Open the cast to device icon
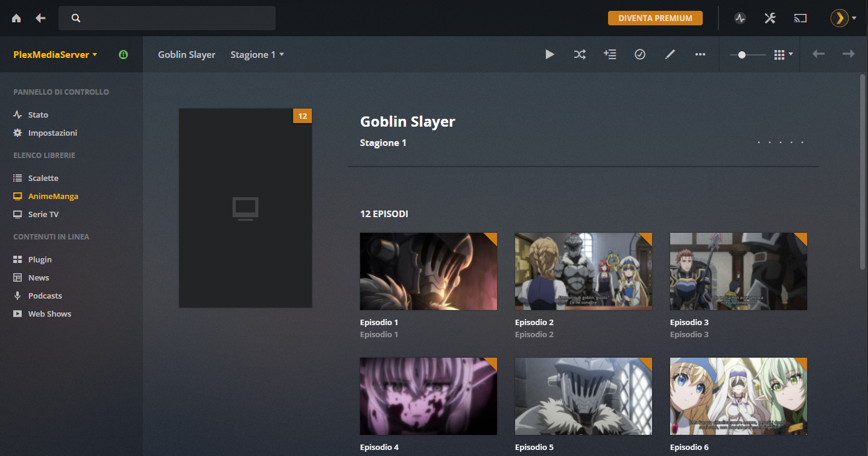Image resolution: width=868 pixels, height=456 pixels. point(800,18)
